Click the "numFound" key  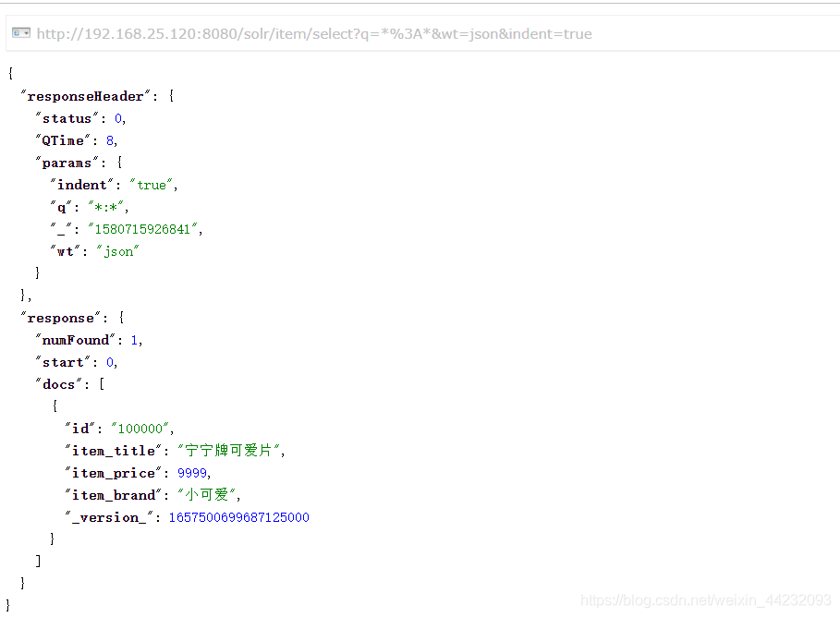[75, 340]
